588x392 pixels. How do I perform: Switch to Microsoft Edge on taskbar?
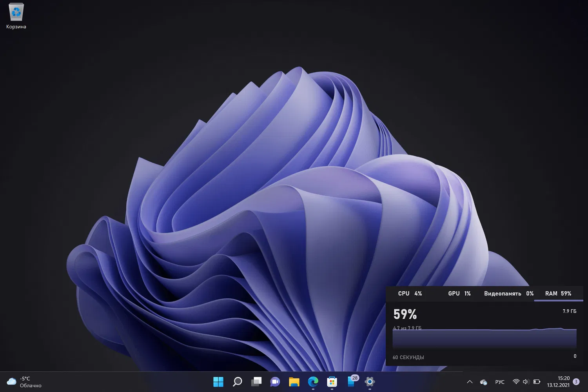click(x=313, y=381)
